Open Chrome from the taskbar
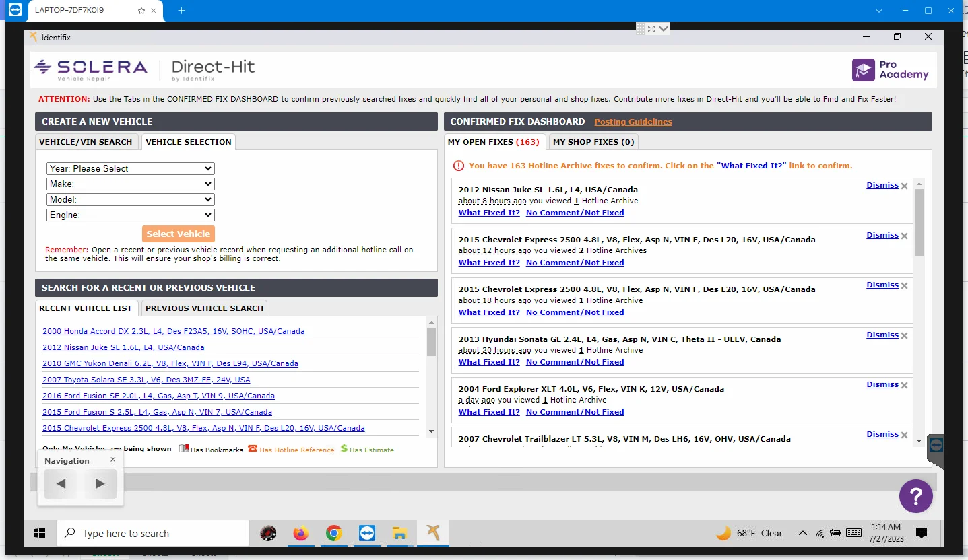968x560 pixels. (333, 533)
